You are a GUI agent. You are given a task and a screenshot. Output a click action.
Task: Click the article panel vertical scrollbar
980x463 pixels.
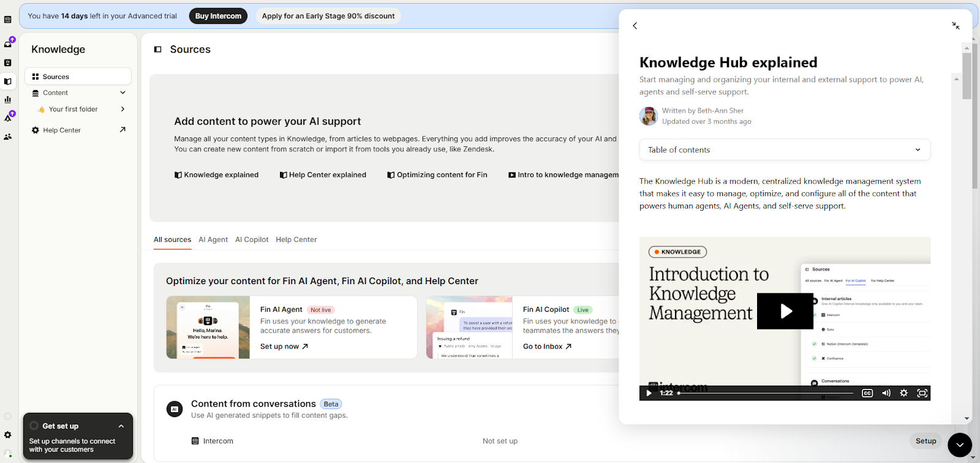coord(967,76)
